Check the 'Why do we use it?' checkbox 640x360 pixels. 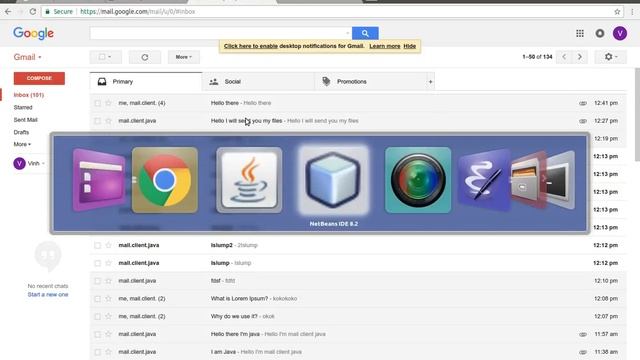(98, 316)
